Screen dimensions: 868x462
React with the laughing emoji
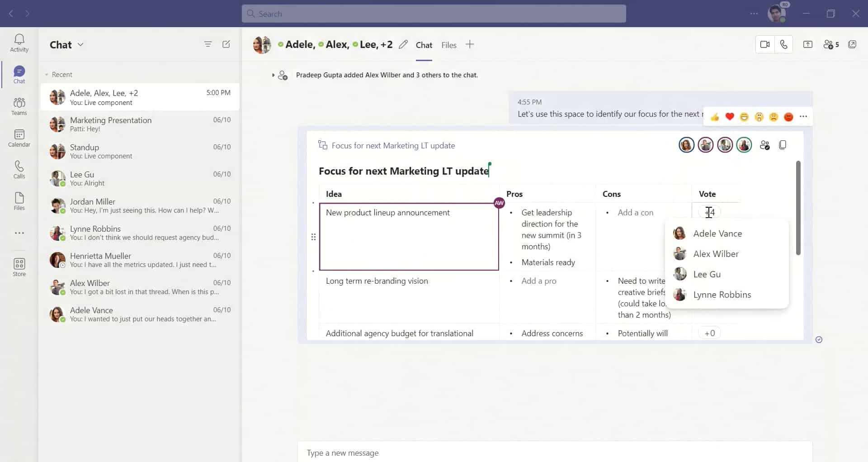(744, 117)
